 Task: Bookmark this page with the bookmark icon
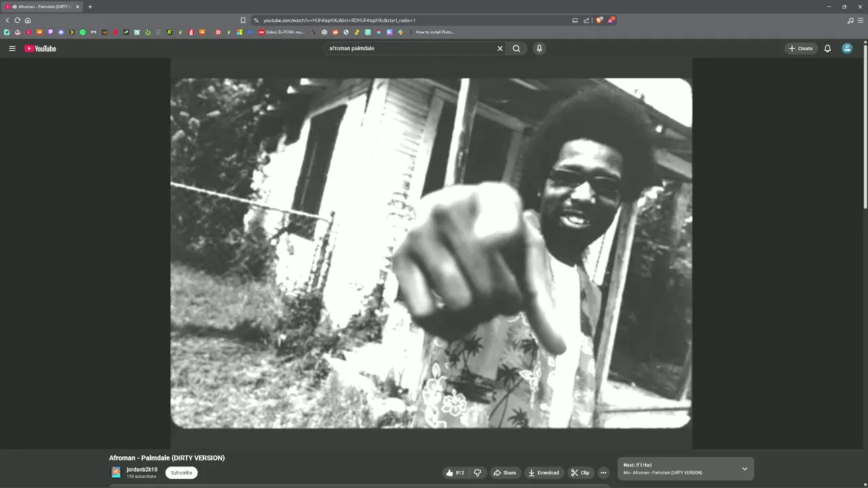(x=243, y=20)
